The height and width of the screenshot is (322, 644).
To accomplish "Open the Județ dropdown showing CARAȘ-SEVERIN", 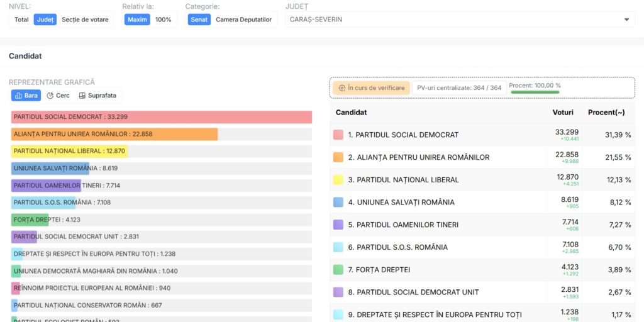I will tap(460, 19).
